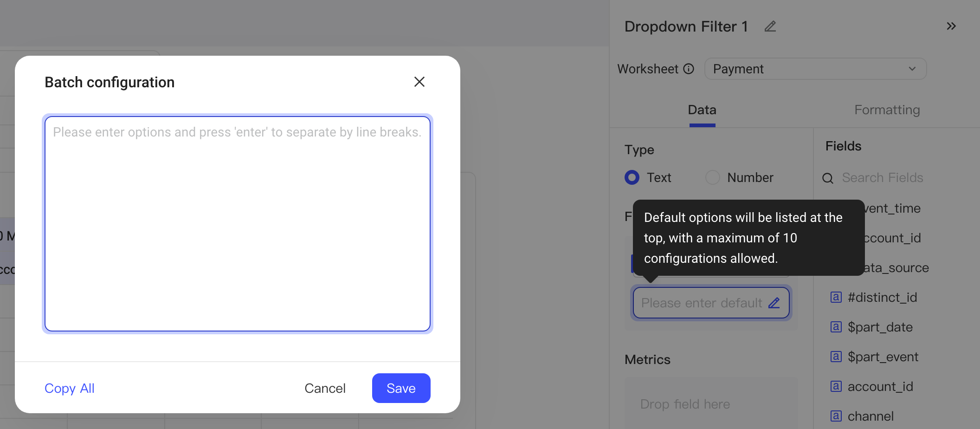Click the Please enter default field
The height and width of the screenshot is (429, 980).
point(711,303)
